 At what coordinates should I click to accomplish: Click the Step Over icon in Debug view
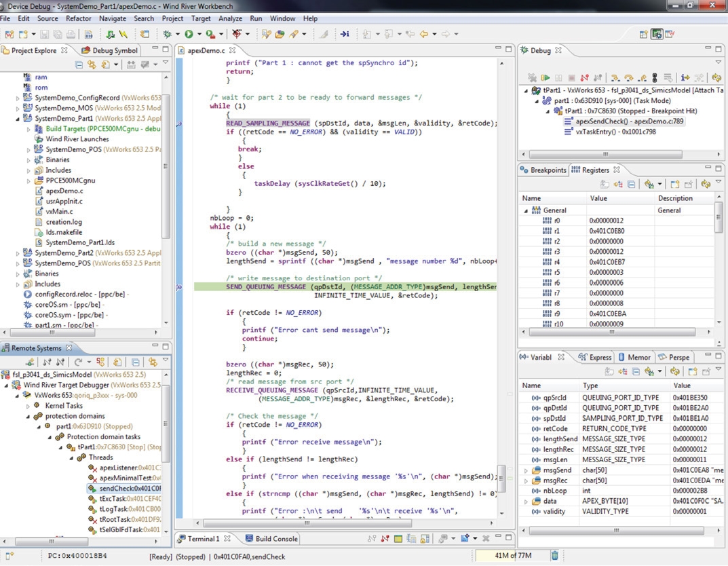click(x=629, y=77)
